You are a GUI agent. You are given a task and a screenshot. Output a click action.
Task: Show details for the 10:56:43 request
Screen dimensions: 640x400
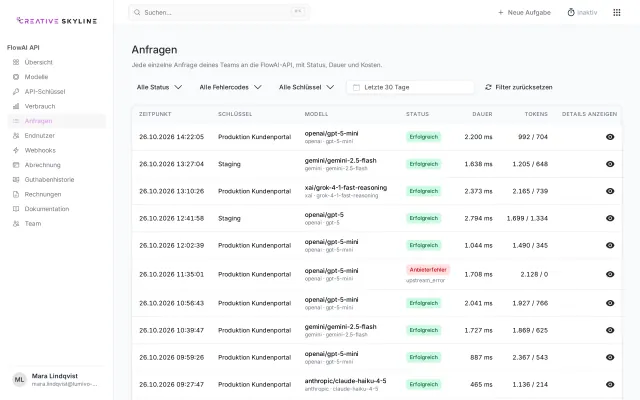[610, 303]
